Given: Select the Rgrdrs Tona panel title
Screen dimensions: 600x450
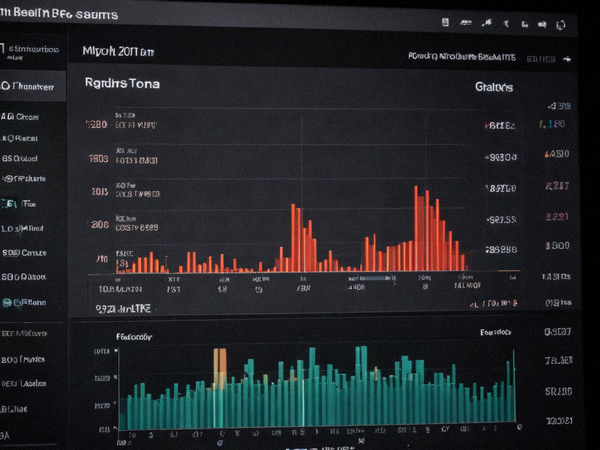Looking at the screenshot, I should click(122, 83).
